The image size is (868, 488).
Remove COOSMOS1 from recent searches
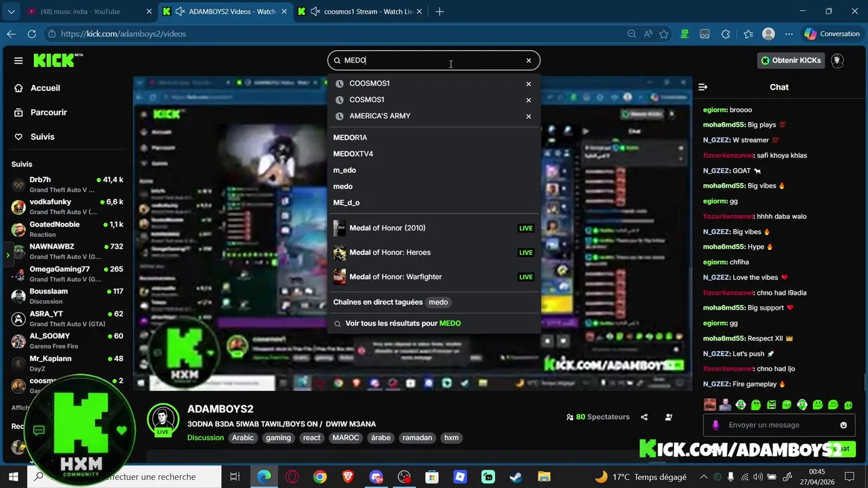pos(528,84)
